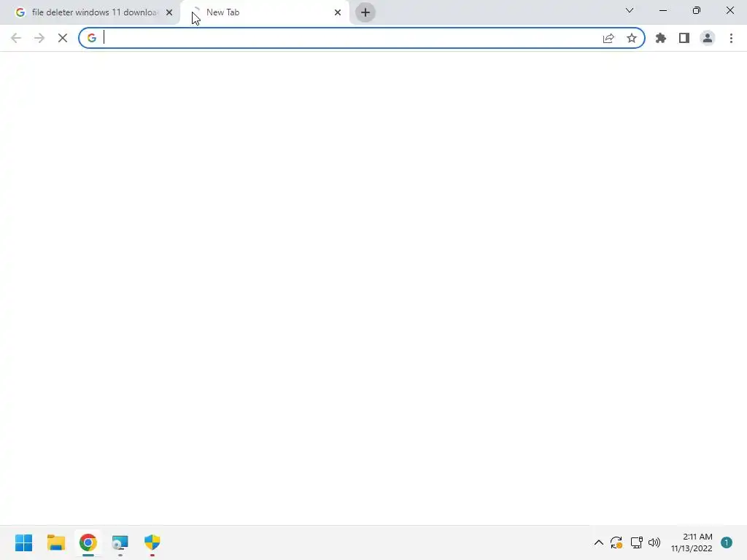Open the Extensions puzzle icon
Image resolution: width=747 pixels, height=560 pixels.
[x=661, y=38]
